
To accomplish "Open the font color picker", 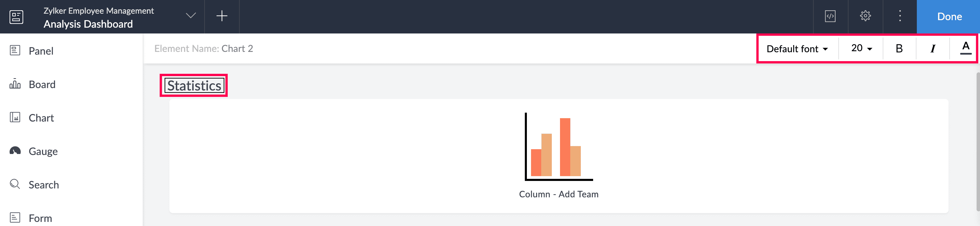I will [x=966, y=48].
